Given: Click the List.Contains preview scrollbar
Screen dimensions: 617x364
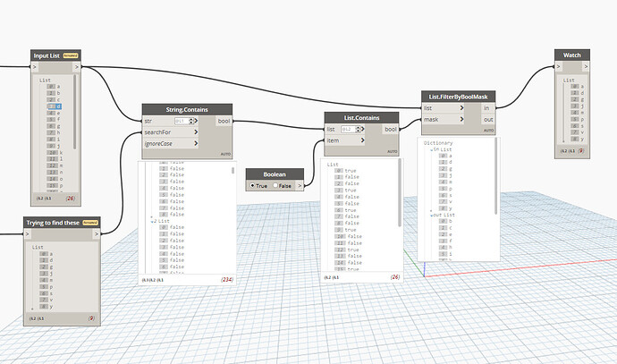Looking at the screenshot, I should [400, 193].
